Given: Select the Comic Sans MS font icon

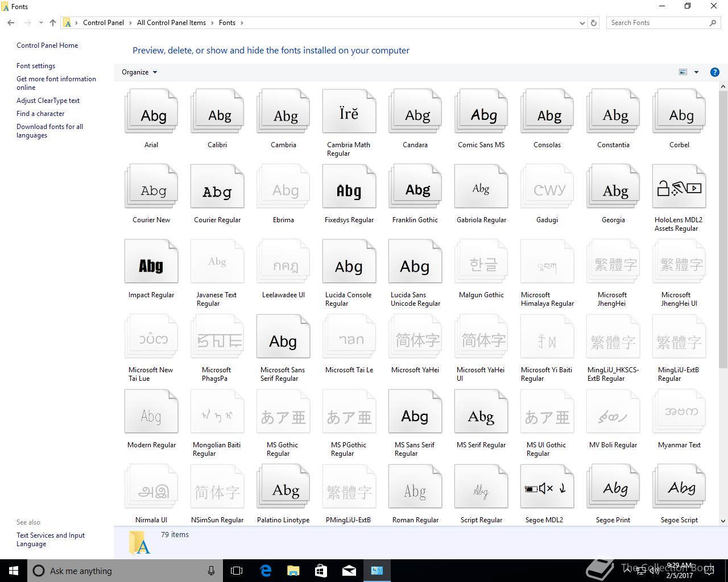Looking at the screenshot, I should (x=481, y=111).
